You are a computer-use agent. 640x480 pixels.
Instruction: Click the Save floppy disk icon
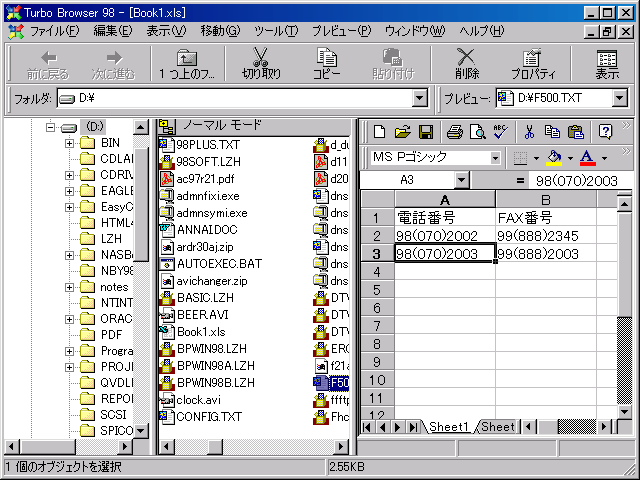(426, 132)
